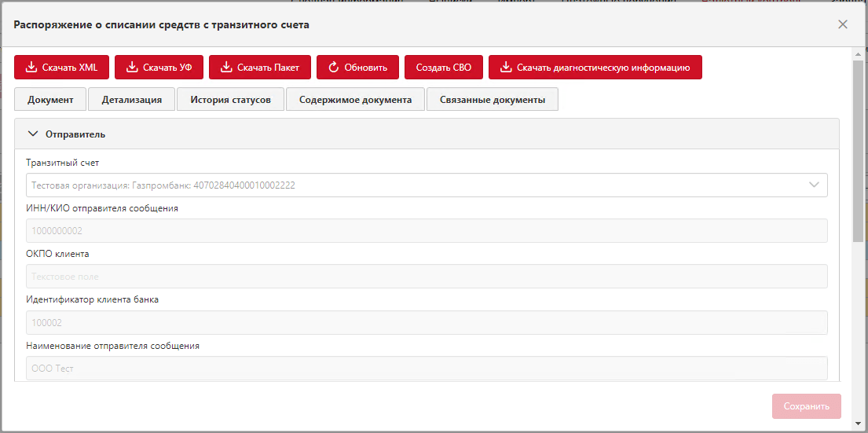
Task: Open the Транзитный счет dropdown arrow
Action: click(815, 185)
